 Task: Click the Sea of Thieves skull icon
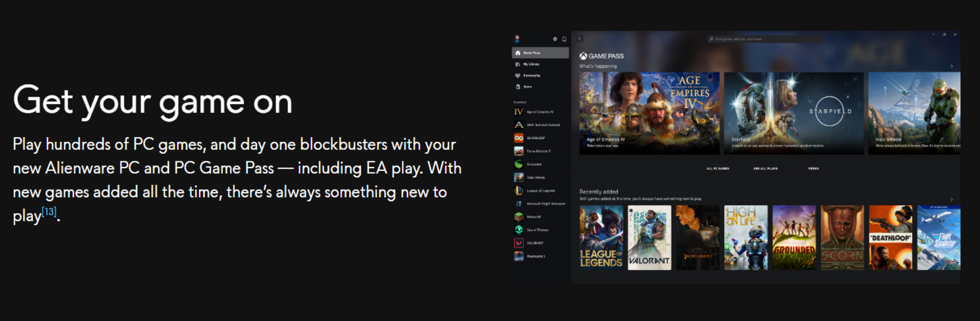[x=518, y=230]
